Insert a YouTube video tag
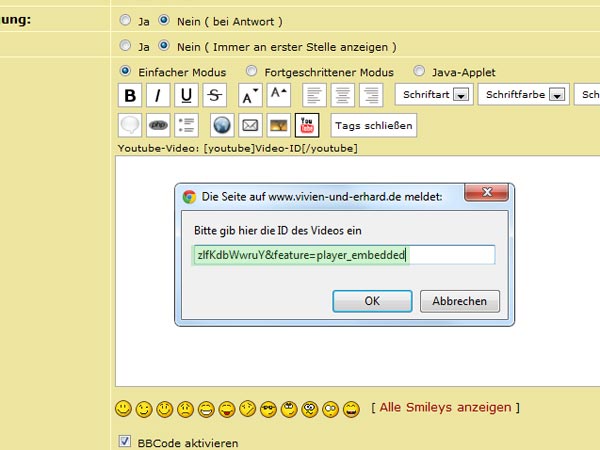600x450 pixels. coord(306,125)
